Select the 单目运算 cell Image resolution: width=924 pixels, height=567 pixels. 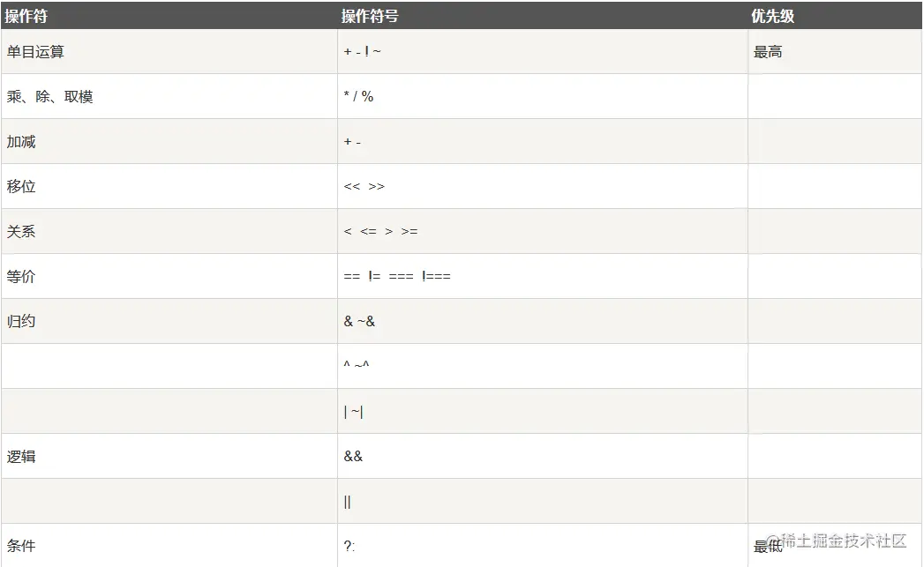(x=35, y=52)
